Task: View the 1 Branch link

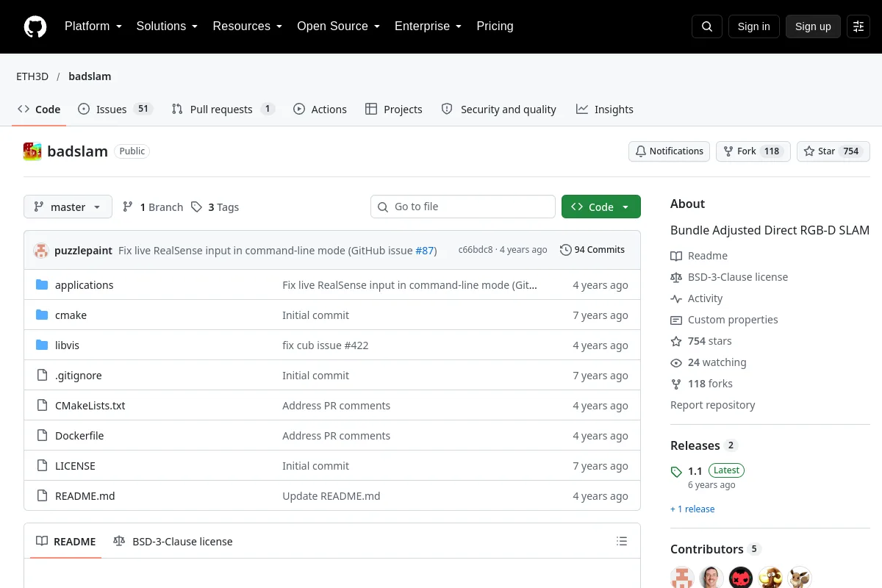Action: click(152, 207)
